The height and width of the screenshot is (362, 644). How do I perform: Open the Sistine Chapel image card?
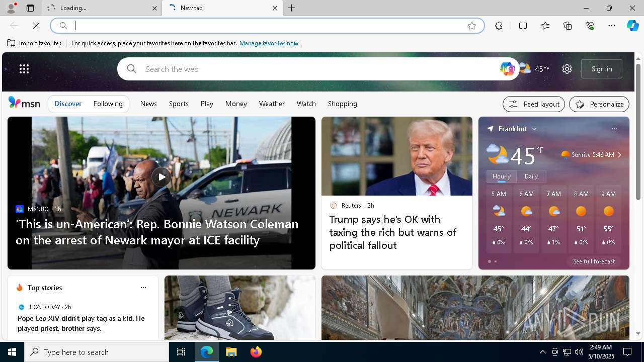click(475, 308)
